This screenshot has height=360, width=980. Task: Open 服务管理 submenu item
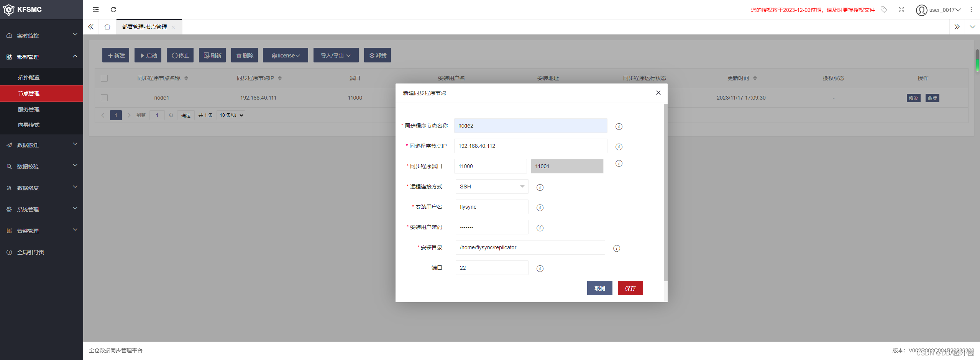41,109
